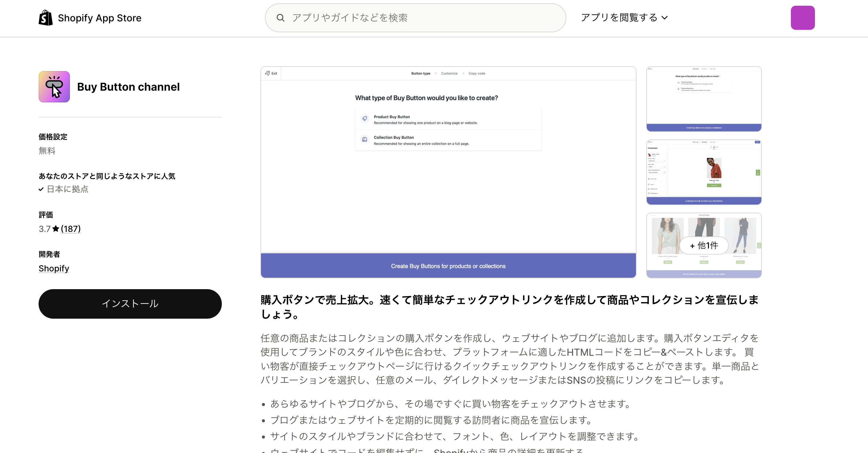Open the purple account avatar menu
The width and height of the screenshot is (868, 453).
[803, 17]
